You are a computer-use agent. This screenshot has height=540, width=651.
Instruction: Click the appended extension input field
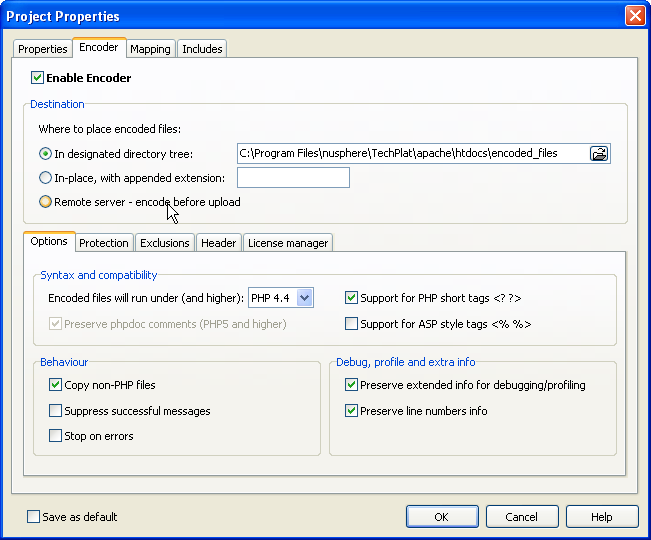[293, 178]
